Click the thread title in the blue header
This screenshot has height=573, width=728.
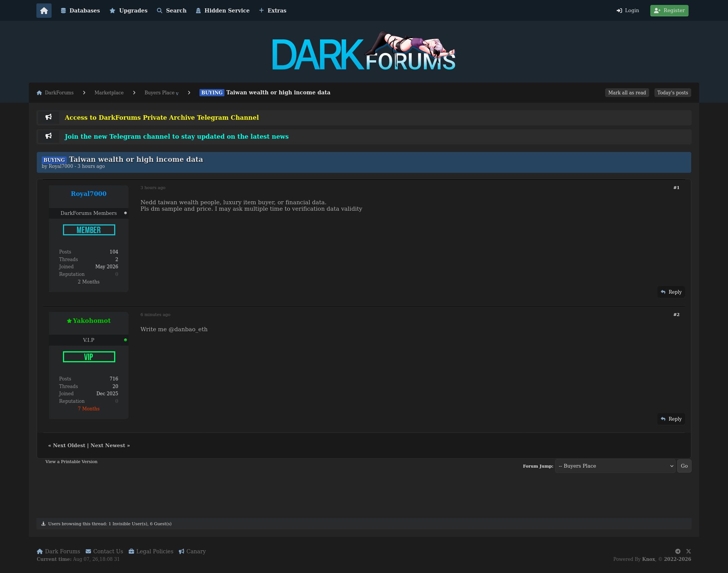click(136, 160)
